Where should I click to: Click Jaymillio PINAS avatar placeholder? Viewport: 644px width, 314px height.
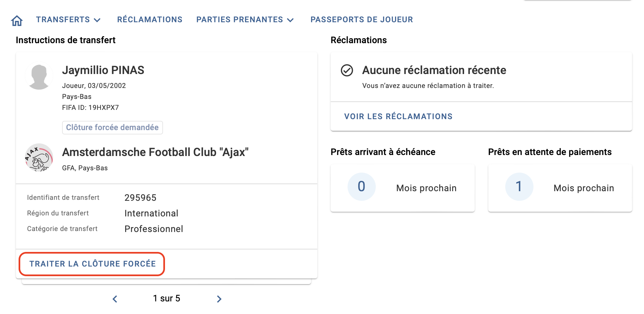(39, 76)
